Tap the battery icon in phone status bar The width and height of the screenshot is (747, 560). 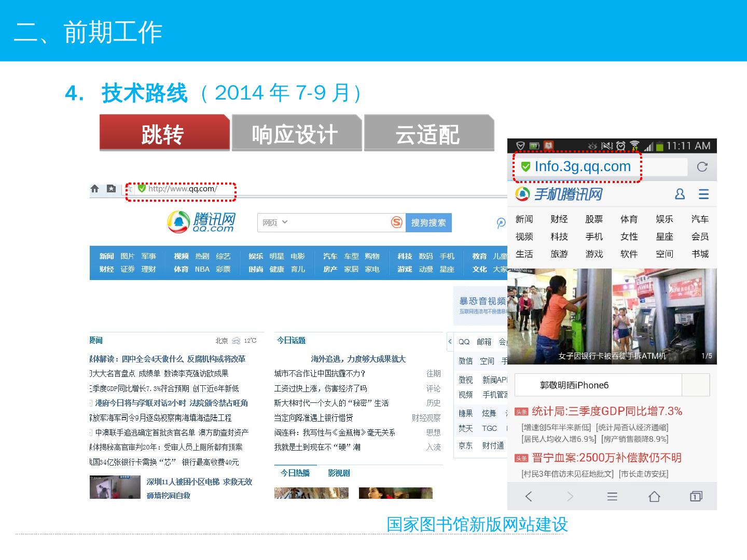point(659,146)
